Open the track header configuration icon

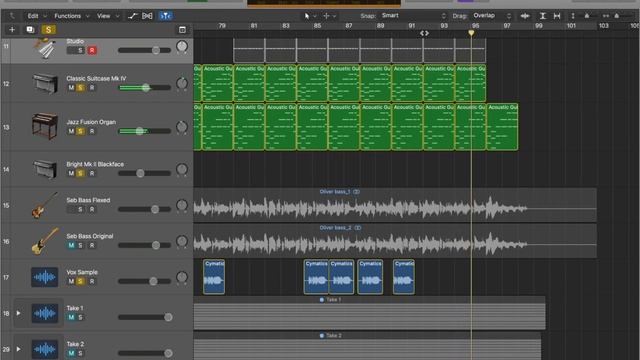click(182, 29)
